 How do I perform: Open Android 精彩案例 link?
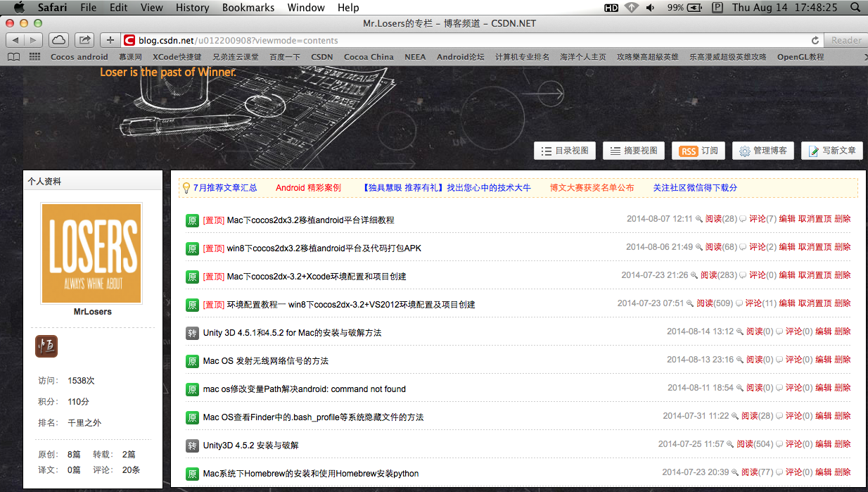point(308,188)
